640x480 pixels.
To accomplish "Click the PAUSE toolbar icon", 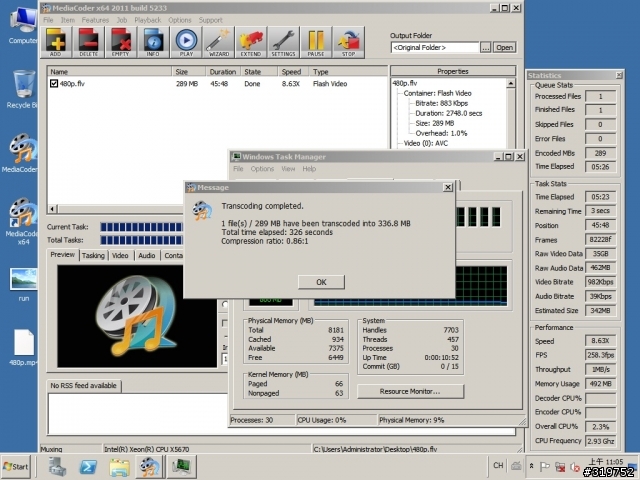I will [x=316, y=42].
